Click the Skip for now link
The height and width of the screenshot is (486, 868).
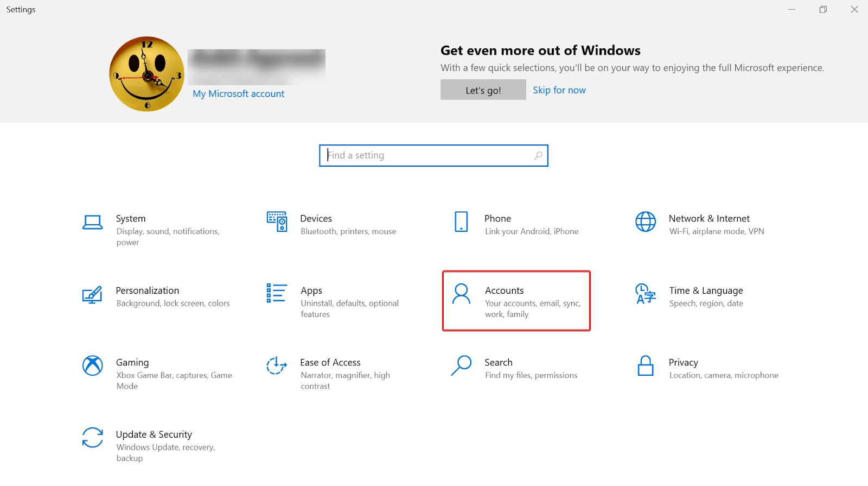click(559, 90)
